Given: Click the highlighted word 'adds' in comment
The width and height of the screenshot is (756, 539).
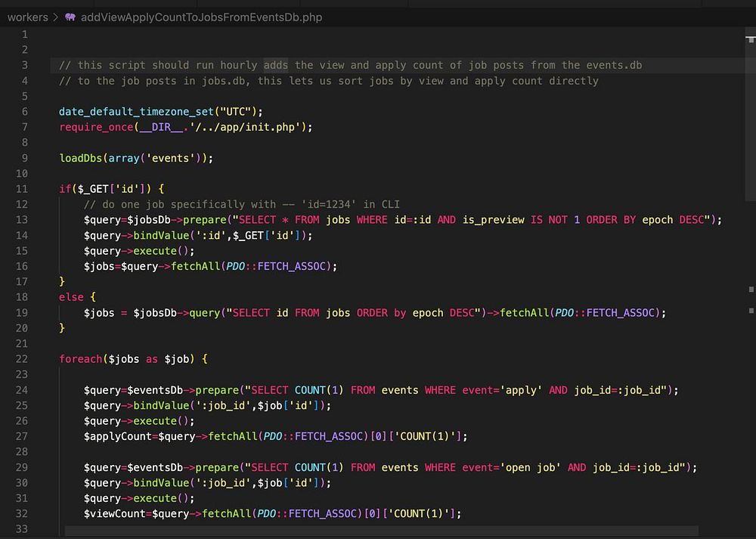Looking at the screenshot, I should 276,65.
